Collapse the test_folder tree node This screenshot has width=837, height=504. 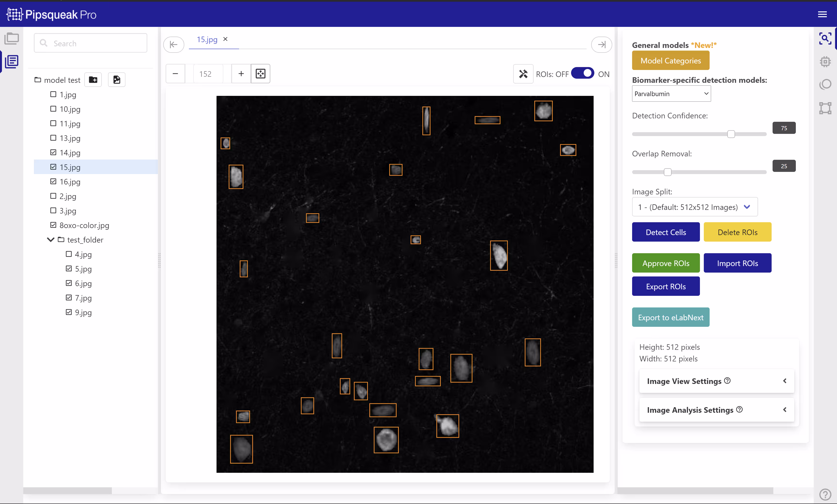click(51, 240)
